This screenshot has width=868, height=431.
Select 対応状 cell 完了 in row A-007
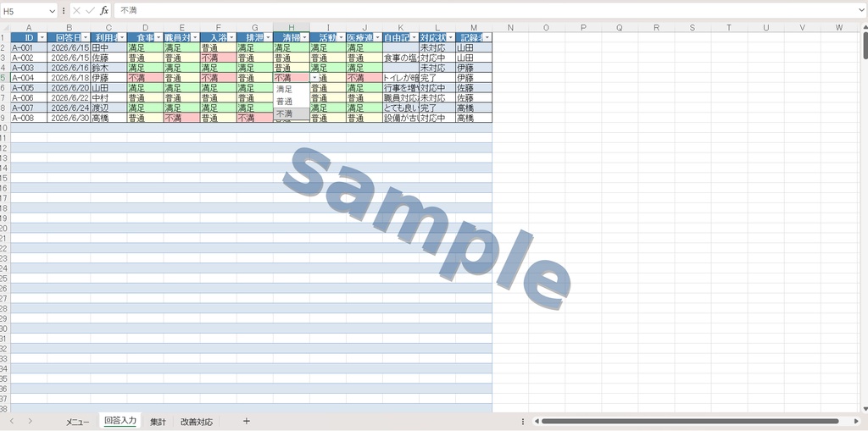tap(437, 108)
